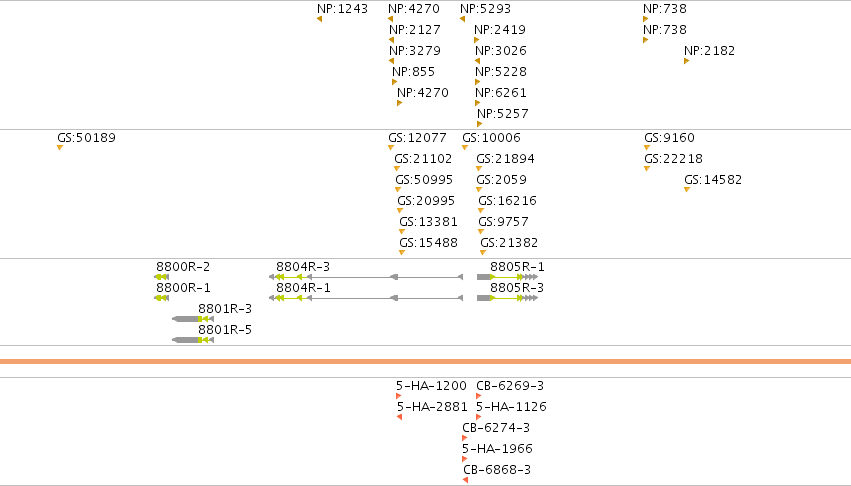Select the NP:2127 feature label
Screen dimensions: 851x486
point(415,29)
